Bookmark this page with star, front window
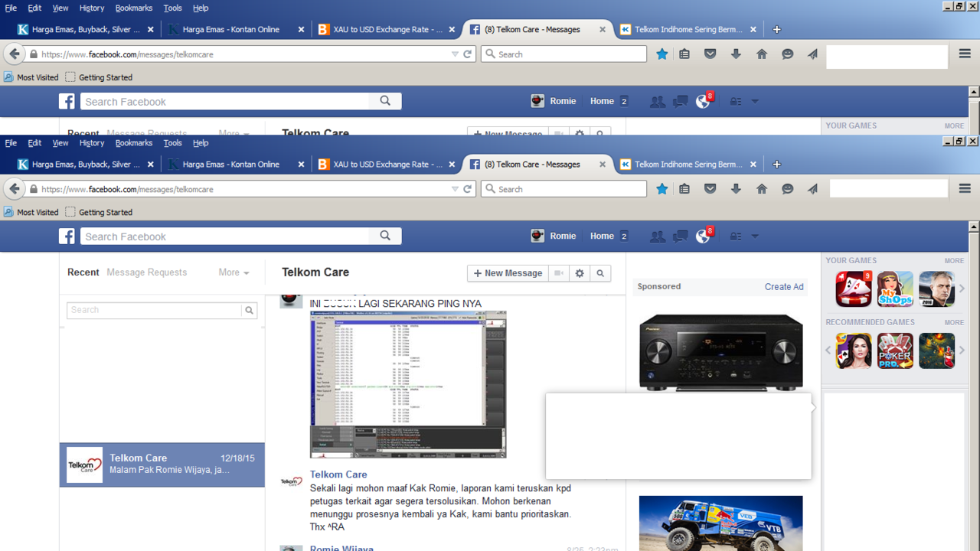 pos(662,189)
